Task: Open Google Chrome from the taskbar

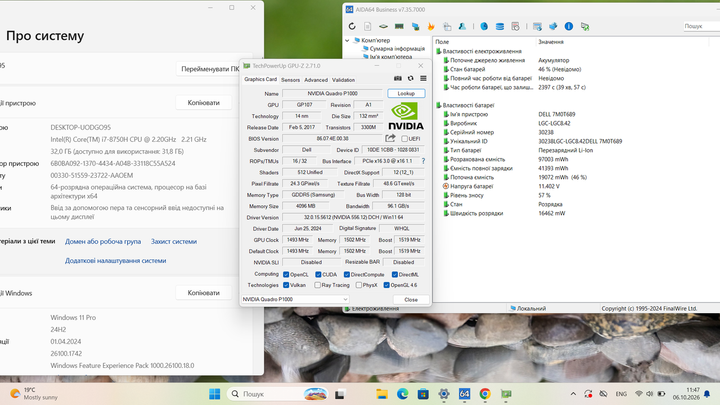Action: (x=485, y=394)
